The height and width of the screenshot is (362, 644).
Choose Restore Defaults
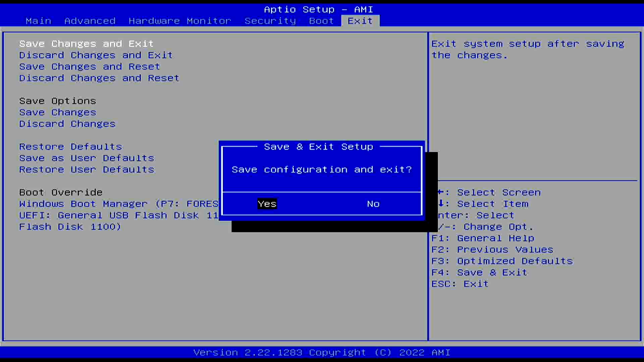tap(70, 146)
